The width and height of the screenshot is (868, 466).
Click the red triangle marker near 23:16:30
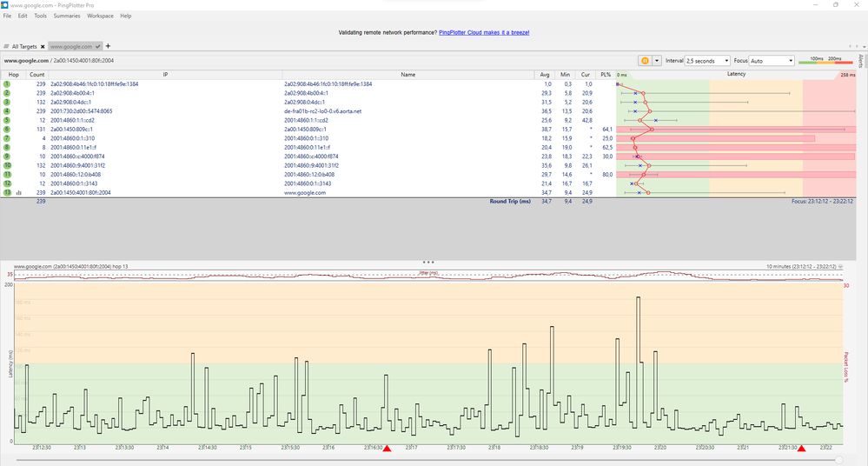387,448
